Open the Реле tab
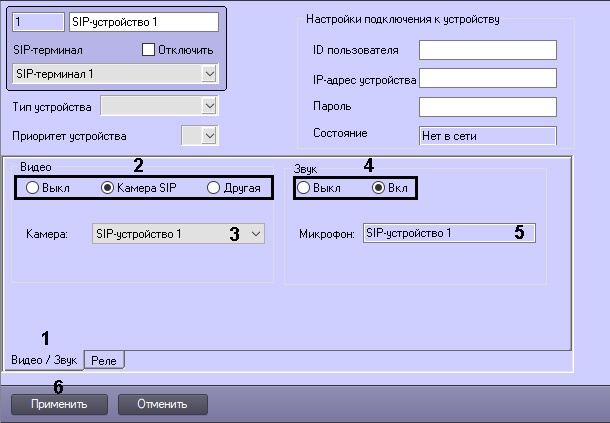 (104, 360)
